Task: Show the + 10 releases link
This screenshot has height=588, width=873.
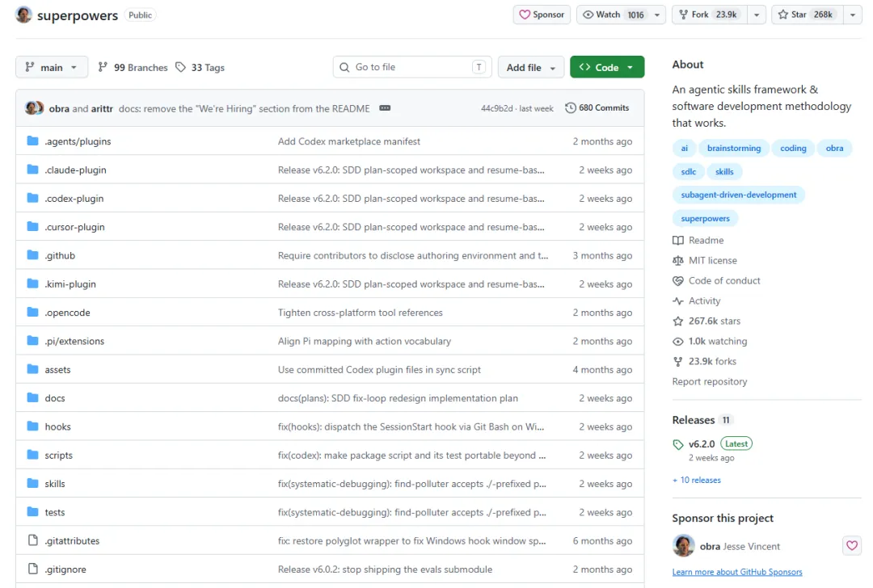Action: coord(697,480)
